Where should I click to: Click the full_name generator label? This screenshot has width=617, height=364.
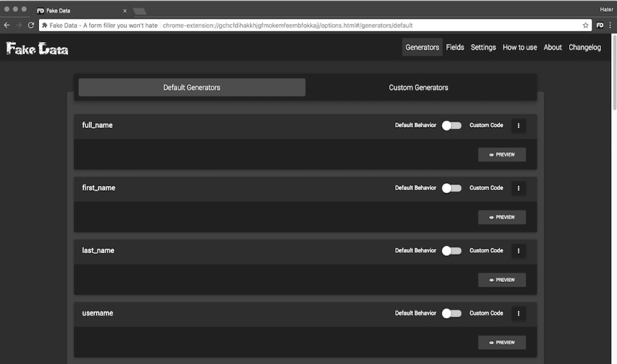click(x=97, y=125)
